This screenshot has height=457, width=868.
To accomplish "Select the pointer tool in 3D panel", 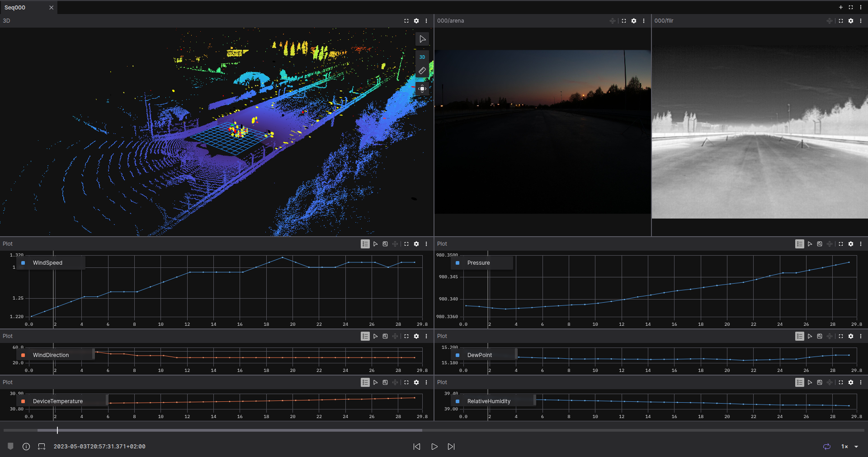I will tap(422, 39).
